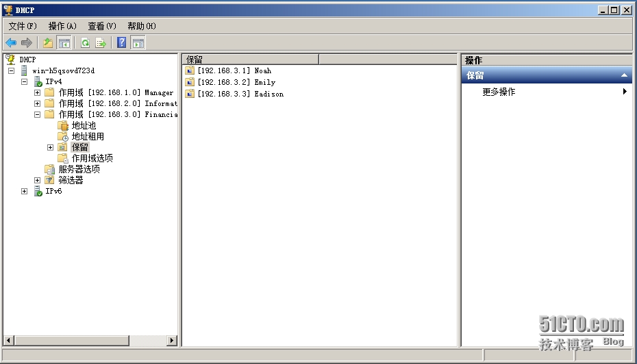The width and height of the screenshot is (637, 364).
Task: Click the folder icon for scope 192.168.1.0
Action: point(49,92)
